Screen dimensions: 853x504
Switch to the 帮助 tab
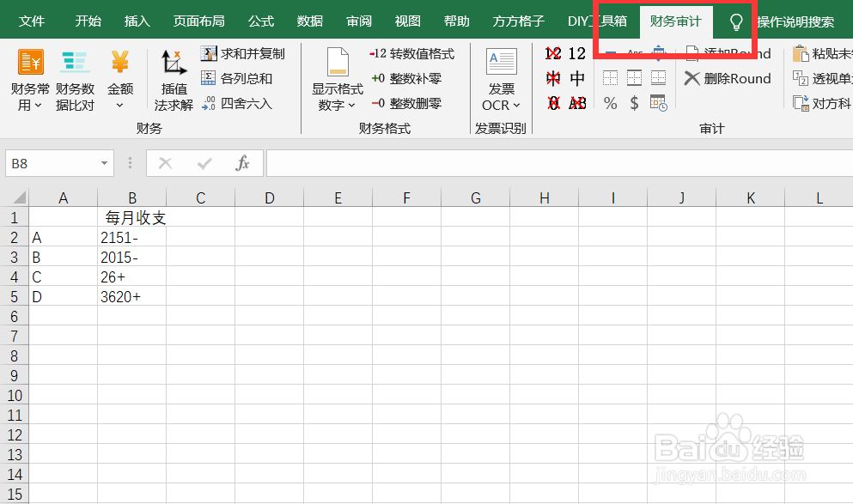point(456,21)
